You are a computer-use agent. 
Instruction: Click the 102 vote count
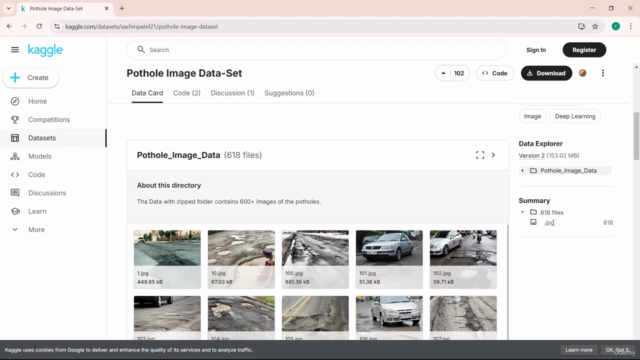point(459,73)
